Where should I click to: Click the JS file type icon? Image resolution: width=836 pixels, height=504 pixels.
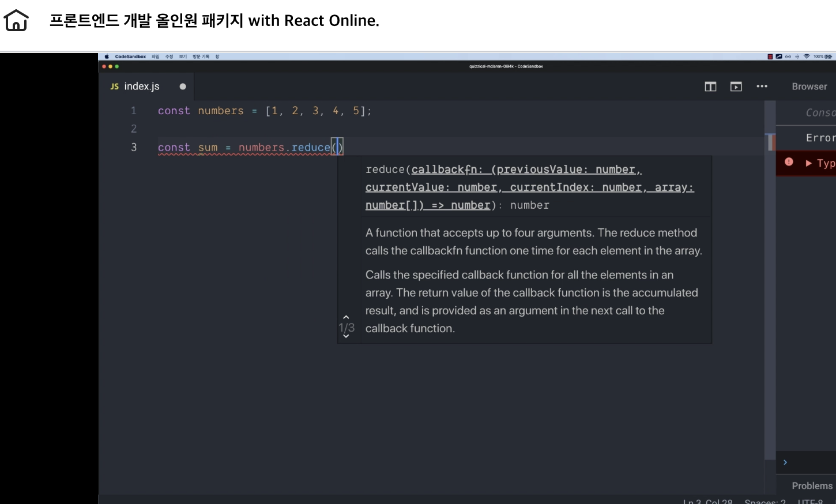click(115, 86)
